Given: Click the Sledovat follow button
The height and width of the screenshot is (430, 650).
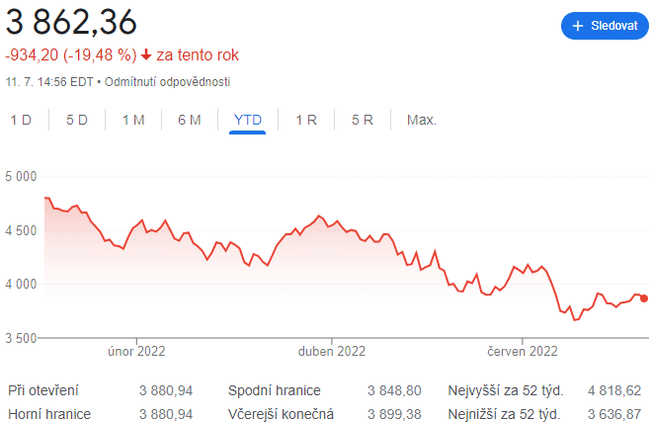Looking at the screenshot, I should (604, 26).
